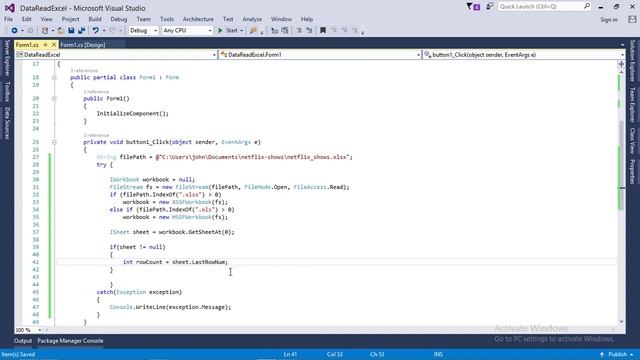The width and height of the screenshot is (640, 360).
Task: Close the Form1.cs tab
Action: tap(53, 44)
